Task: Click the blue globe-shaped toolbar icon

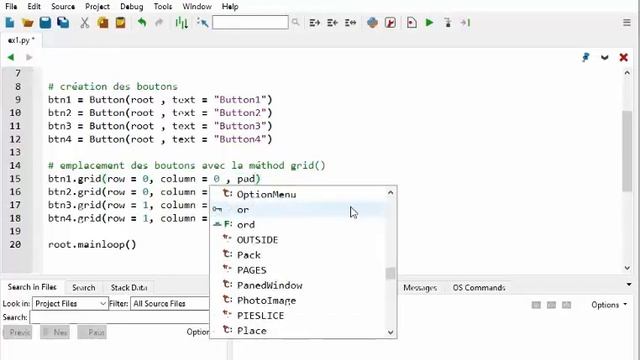Action: click(x=372, y=22)
